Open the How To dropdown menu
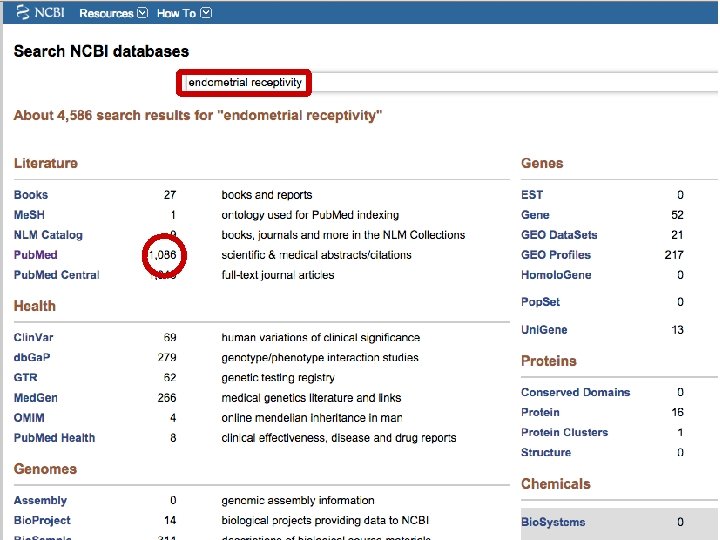Viewport: 720px width, 540px height. coord(184,13)
